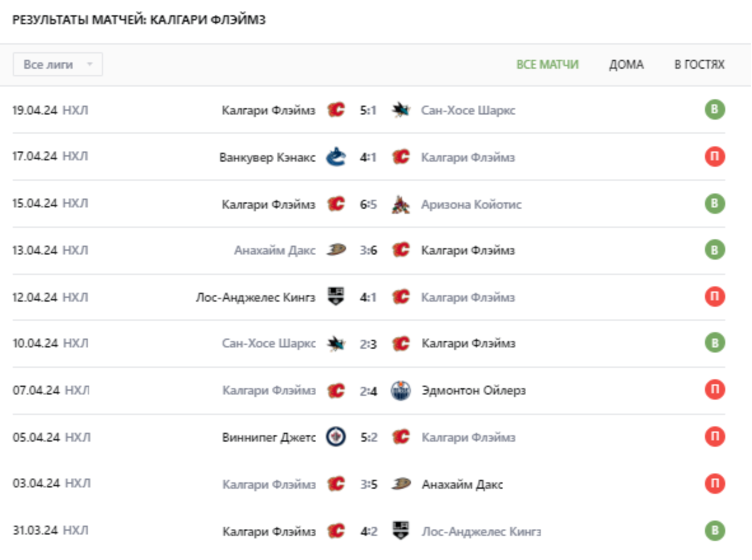Click the Edmonton Oilers logo
This screenshot has height=560, width=752.
tap(401, 390)
